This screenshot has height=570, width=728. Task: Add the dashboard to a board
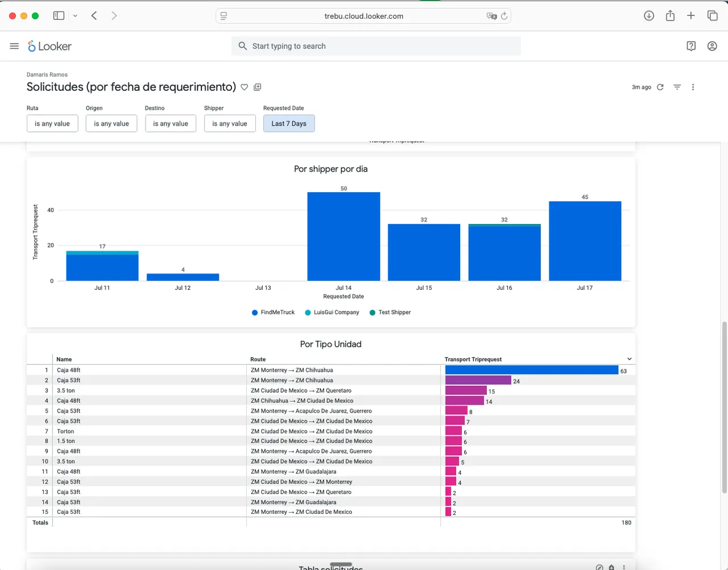[258, 87]
